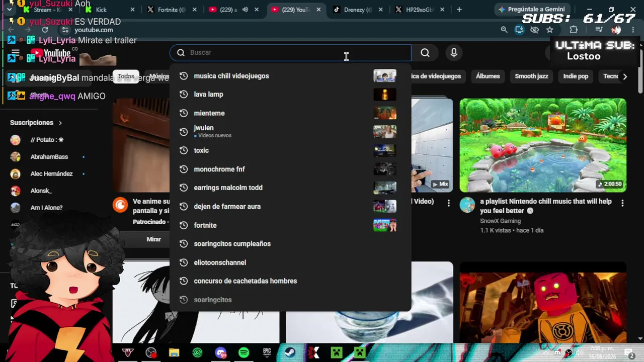Screen dimensions: 644x362
Task: Open SnowX Gaming channel link
Action: 500,221
